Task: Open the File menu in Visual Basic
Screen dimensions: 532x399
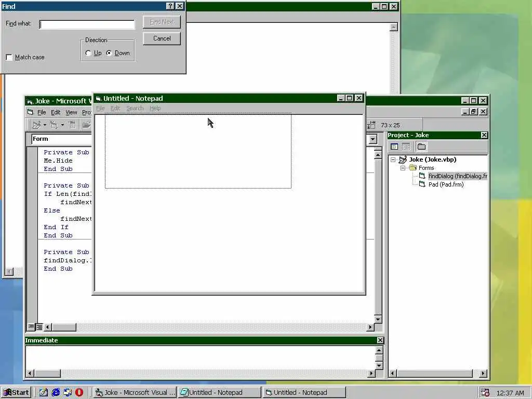Action: pos(42,112)
